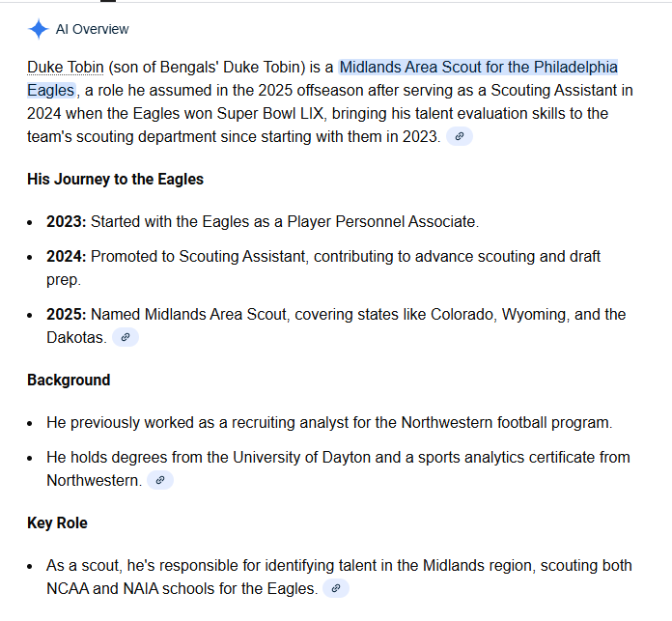Open source link icon after "certificate from Northwestern."
Viewport: 672px width, 621px height.
[160, 480]
